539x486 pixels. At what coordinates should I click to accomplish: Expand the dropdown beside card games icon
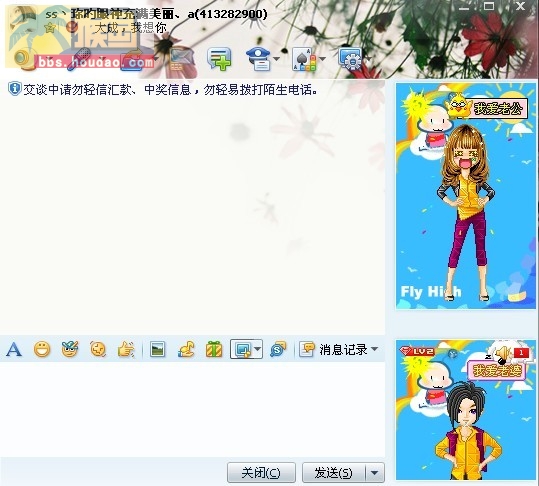pos(322,59)
